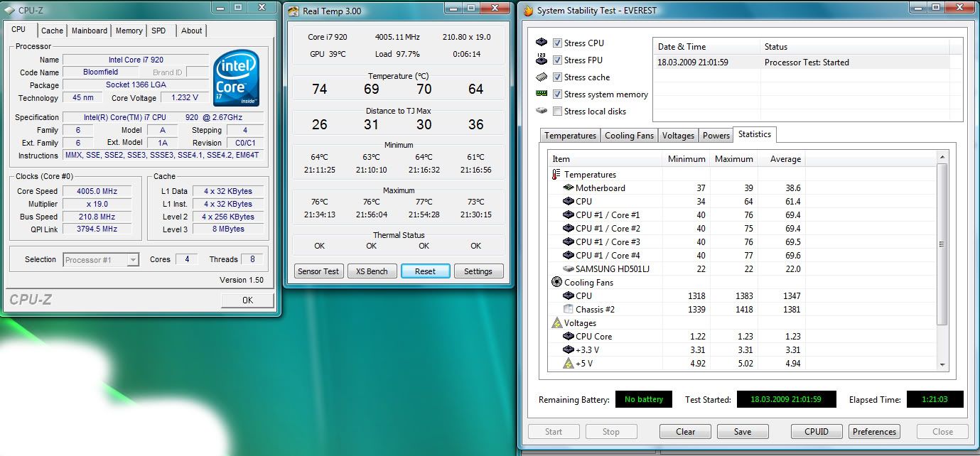Switch to the Temperatures tab in EVEREST
This screenshot has width=980, height=456.
[570, 136]
